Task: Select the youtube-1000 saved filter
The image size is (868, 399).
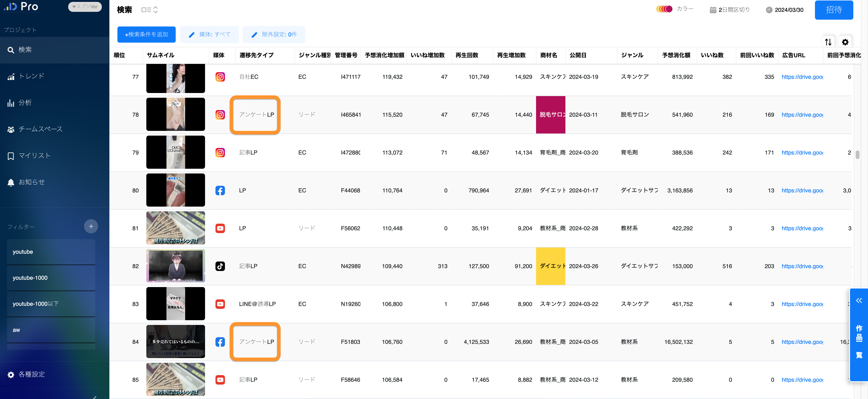Action: [x=50, y=278]
